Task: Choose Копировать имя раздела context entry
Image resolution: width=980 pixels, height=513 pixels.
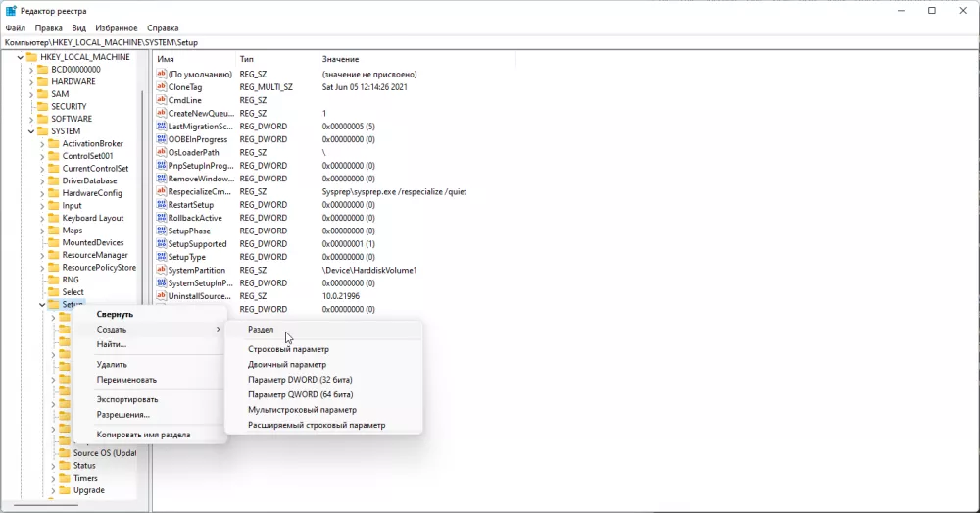Action: pyautogui.click(x=143, y=435)
